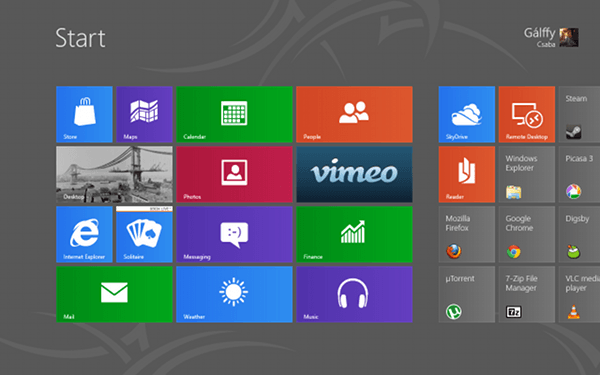Open the Picasa 3 tile
Viewport: 600px width, 375px height.
579,174
